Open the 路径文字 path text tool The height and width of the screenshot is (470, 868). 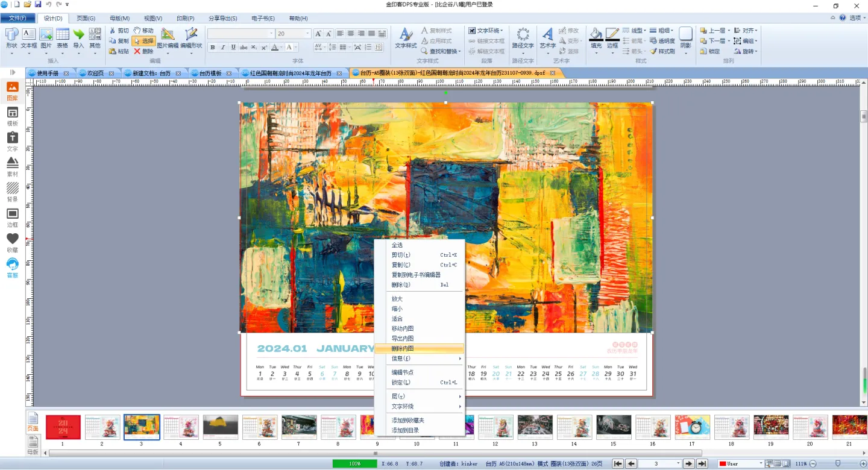coord(523,38)
